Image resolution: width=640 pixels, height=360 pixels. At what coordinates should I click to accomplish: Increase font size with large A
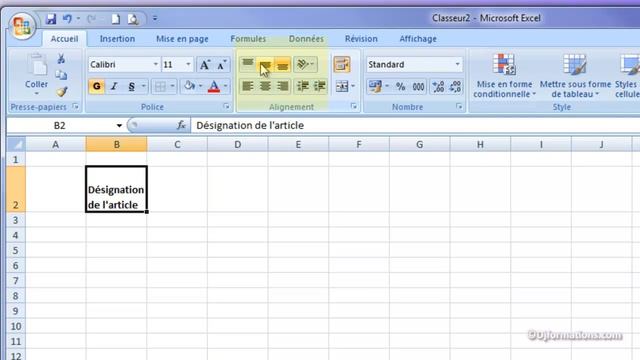pyautogui.click(x=204, y=64)
